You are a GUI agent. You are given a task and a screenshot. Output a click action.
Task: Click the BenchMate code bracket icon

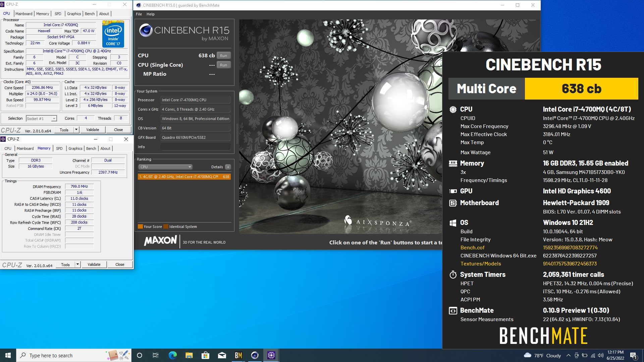coord(453,311)
